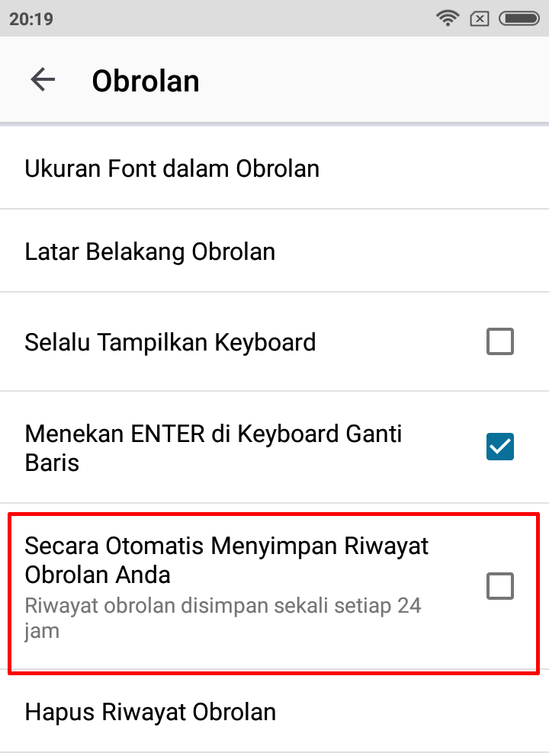Tap the back arrow icon
Image resolution: width=549 pixels, height=756 pixels.
point(43,80)
